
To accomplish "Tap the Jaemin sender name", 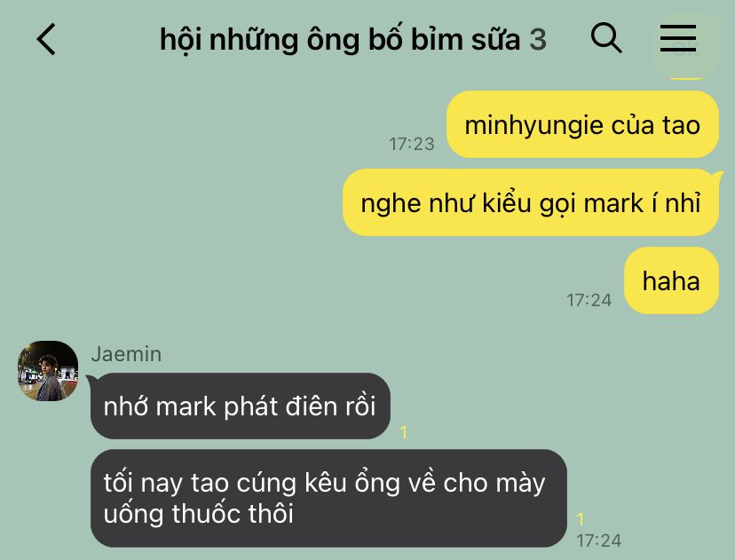I will [x=126, y=354].
